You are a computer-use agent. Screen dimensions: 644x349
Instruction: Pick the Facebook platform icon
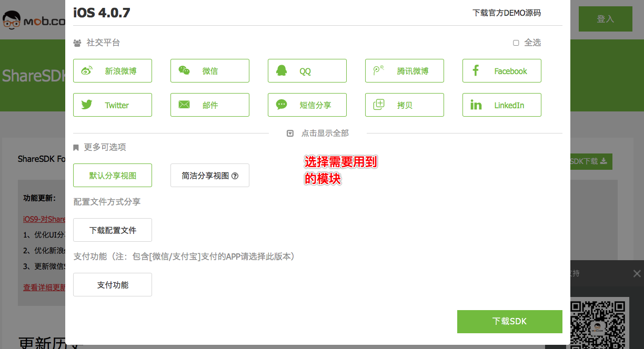tap(476, 71)
